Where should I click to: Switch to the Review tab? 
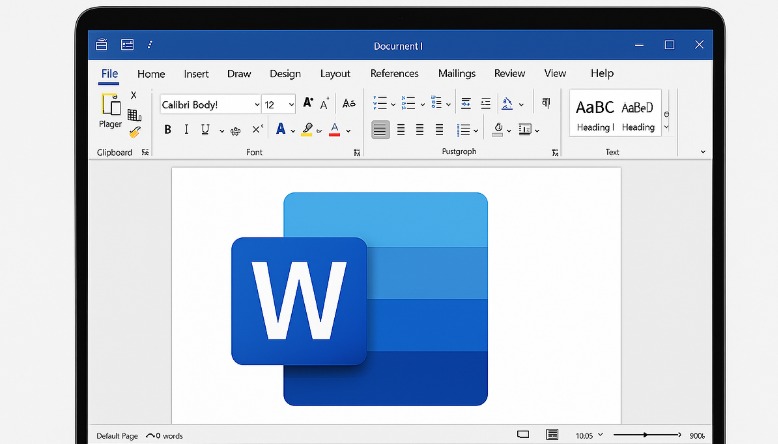[x=509, y=73]
